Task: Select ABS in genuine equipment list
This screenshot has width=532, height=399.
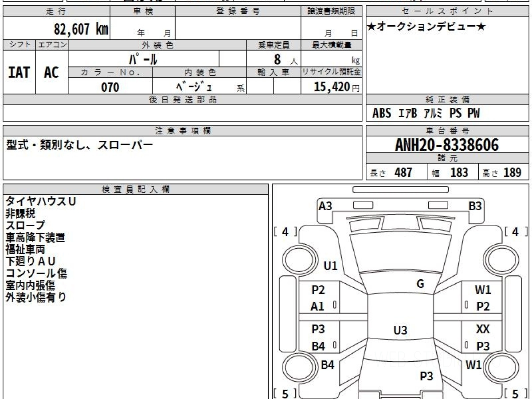Action: click(x=382, y=113)
